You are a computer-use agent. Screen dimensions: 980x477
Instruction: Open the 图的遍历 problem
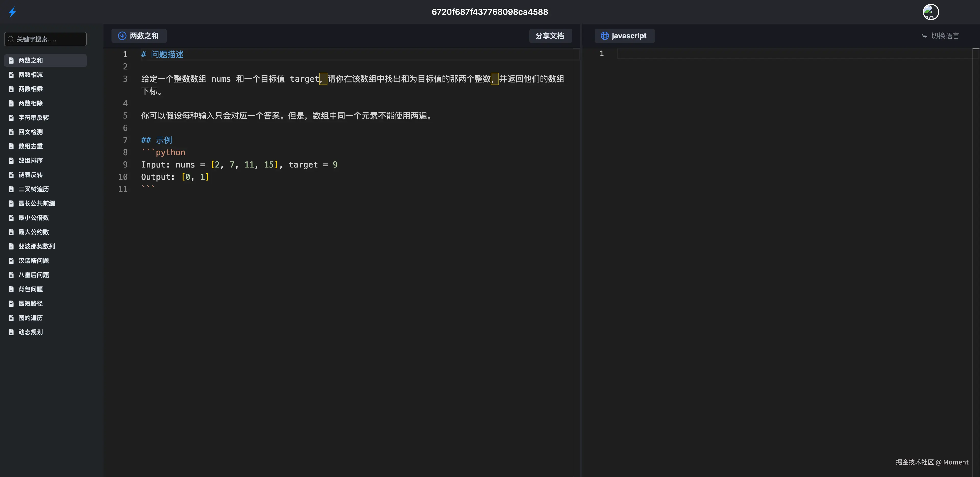45,318
